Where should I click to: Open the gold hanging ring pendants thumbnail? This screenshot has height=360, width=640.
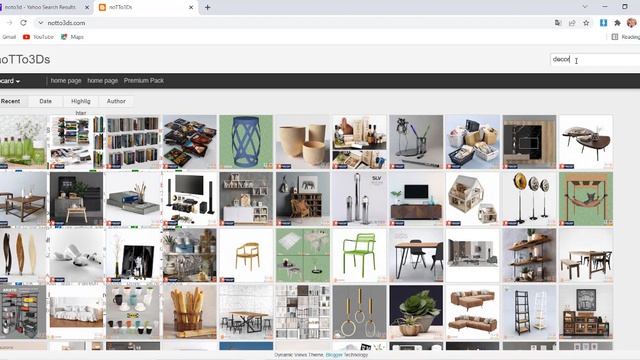coord(359,312)
